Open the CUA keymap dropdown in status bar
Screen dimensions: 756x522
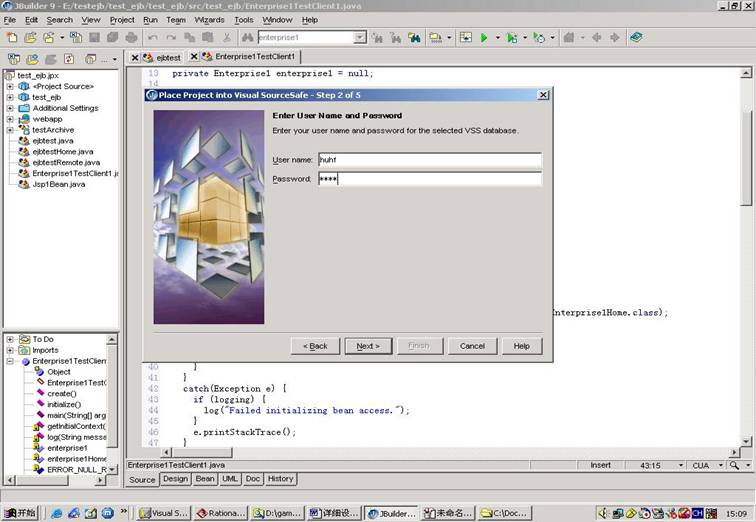click(721, 465)
